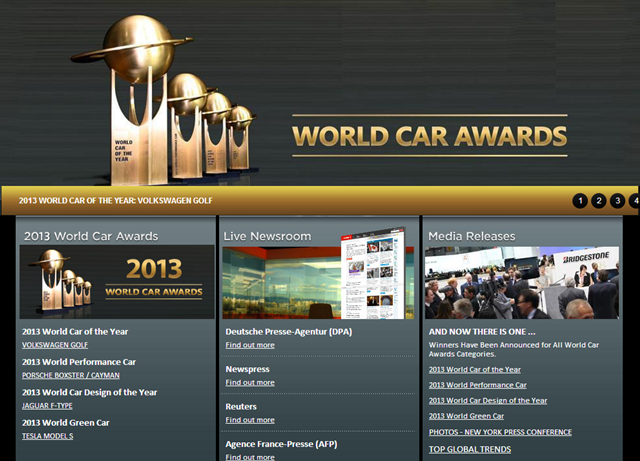Go to slide 3 in banner pager

[x=618, y=201]
